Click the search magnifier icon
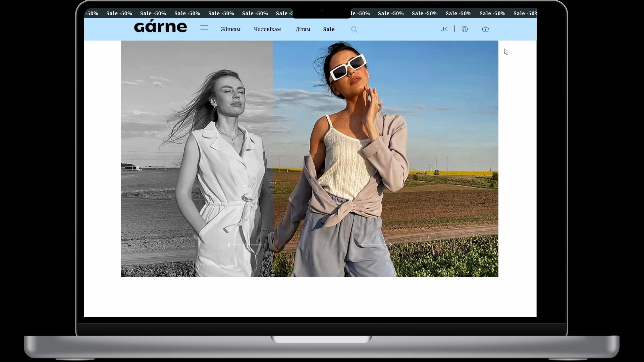Screen dimensions: 644x362 click(354, 29)
